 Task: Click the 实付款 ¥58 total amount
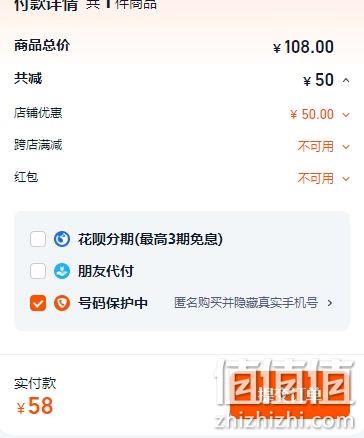(x=35, y=406)
